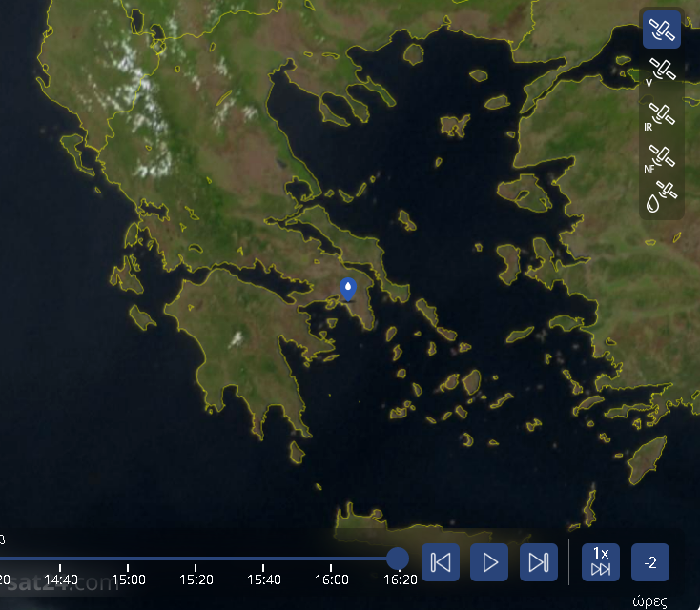This screenshot has width=700, height=610.
Task: Open the sat24.com watermark link
Action: click(67, 582)
